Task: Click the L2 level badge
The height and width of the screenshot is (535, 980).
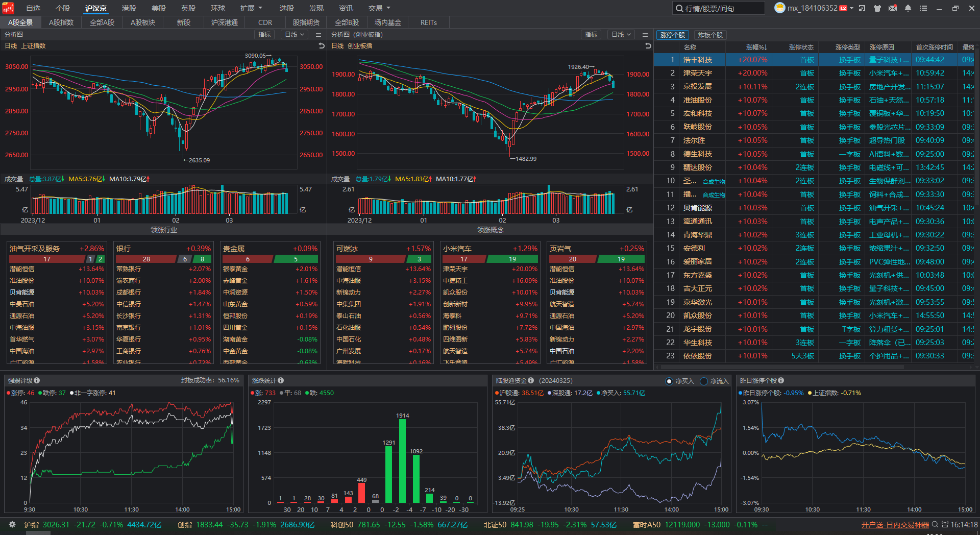Action: [843, 8]
